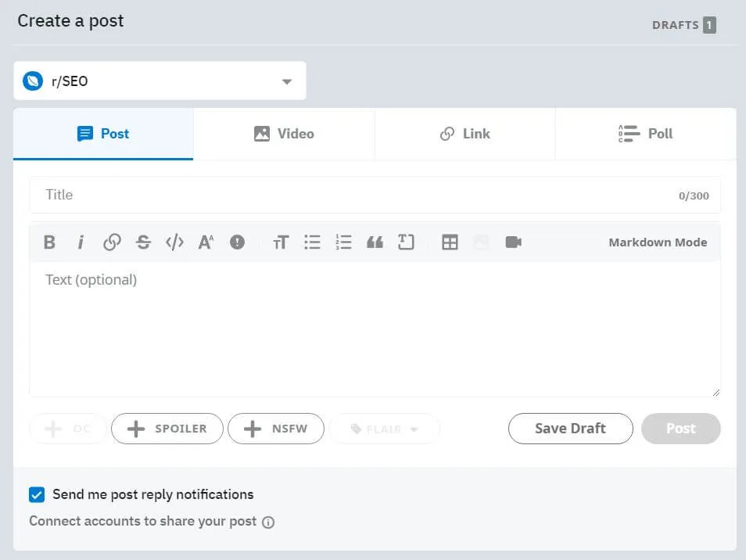Insert a hyperlink with the link icon
The image size is (746, 560).
pos(112,242)
